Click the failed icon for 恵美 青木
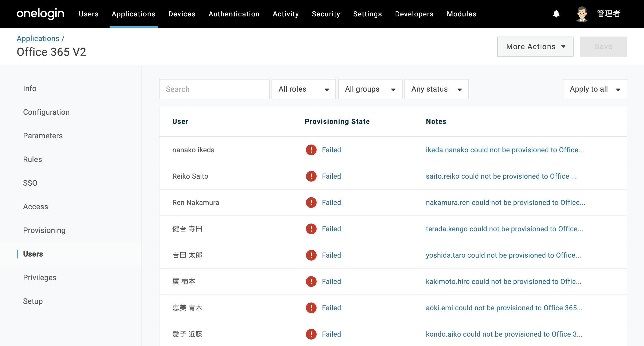Image resolution: width=644 pixels, height=346 pixels. click(x=311, y=308)
